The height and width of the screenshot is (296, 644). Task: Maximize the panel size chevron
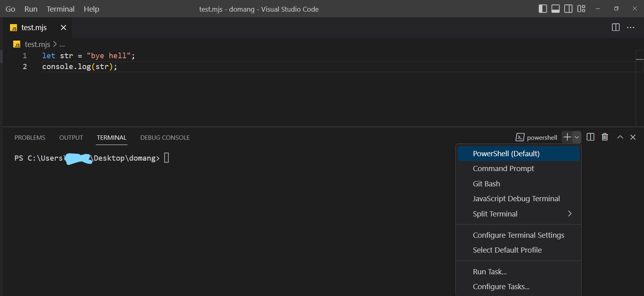(x=620, y=137)
